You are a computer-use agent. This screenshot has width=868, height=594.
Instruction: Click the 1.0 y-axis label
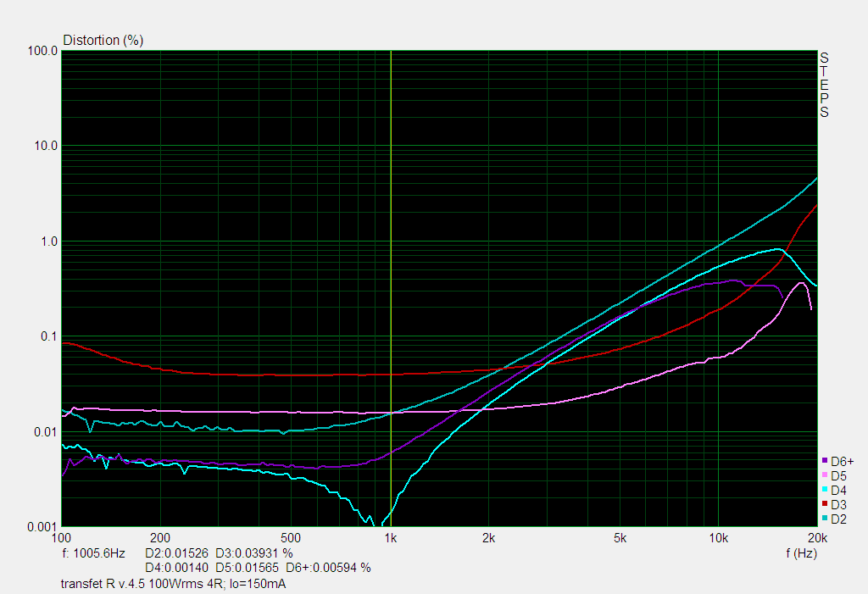point(48,241)
